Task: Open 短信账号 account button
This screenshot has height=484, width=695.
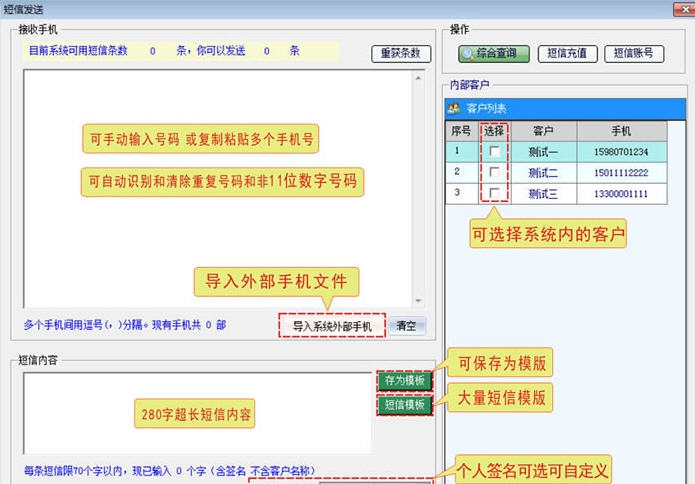Action: (x=634, y=54)
